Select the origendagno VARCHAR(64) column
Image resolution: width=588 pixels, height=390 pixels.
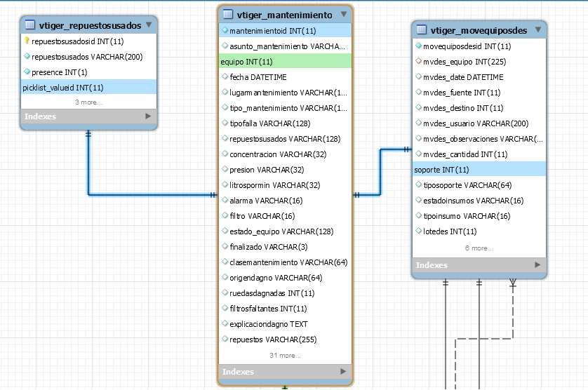[x=285, y=278]
